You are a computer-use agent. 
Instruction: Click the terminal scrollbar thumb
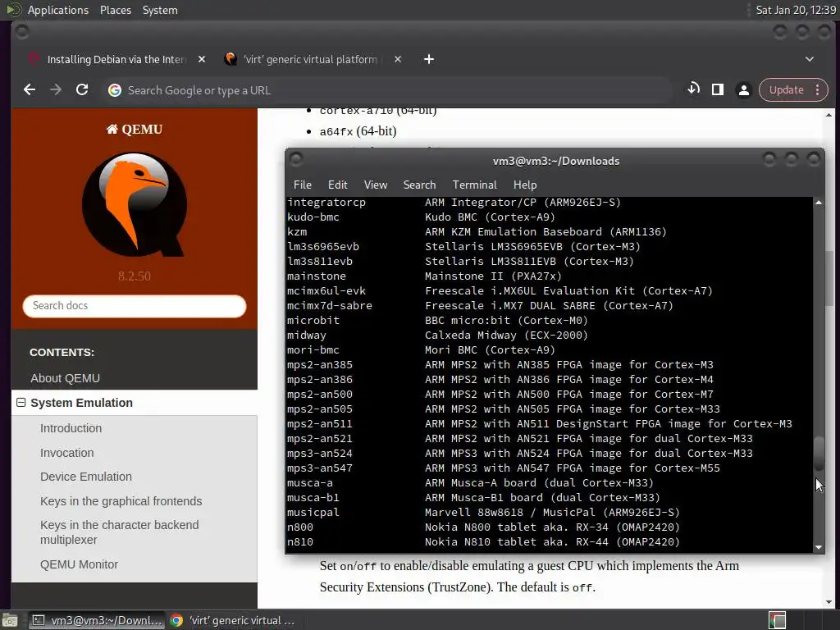819,453
